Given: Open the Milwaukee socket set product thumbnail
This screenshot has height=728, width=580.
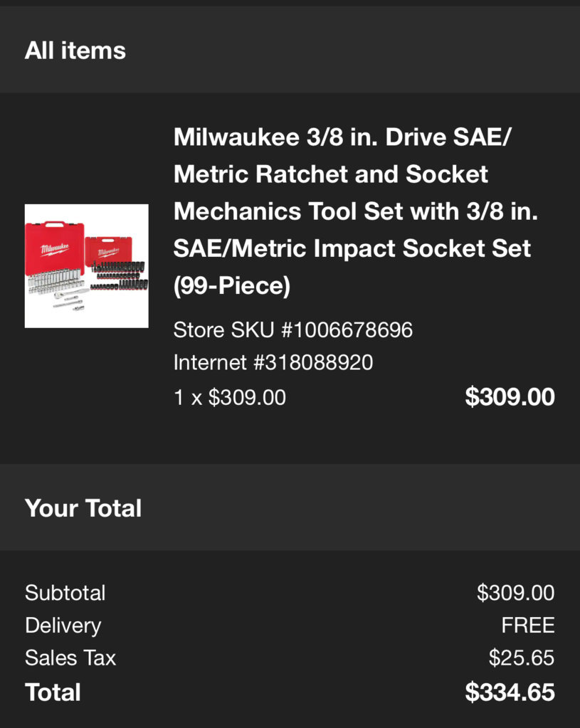Looking at the screenshot, I should [x=86, y=266].
